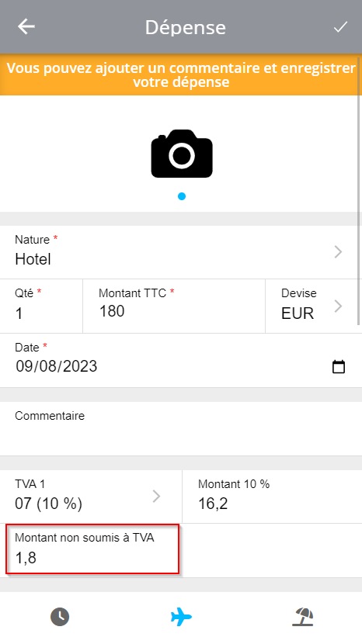This screenshot has width=362, height=644.
Task: Edit the Montant TTC amount field
Action: (x=174, y=306)
